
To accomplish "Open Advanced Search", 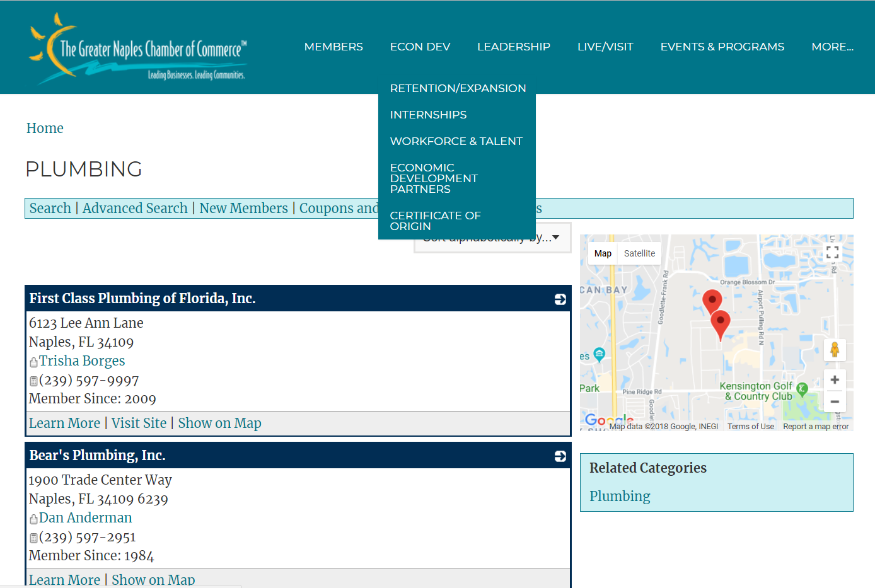I will pyautogui.click(x=135, y=208).
